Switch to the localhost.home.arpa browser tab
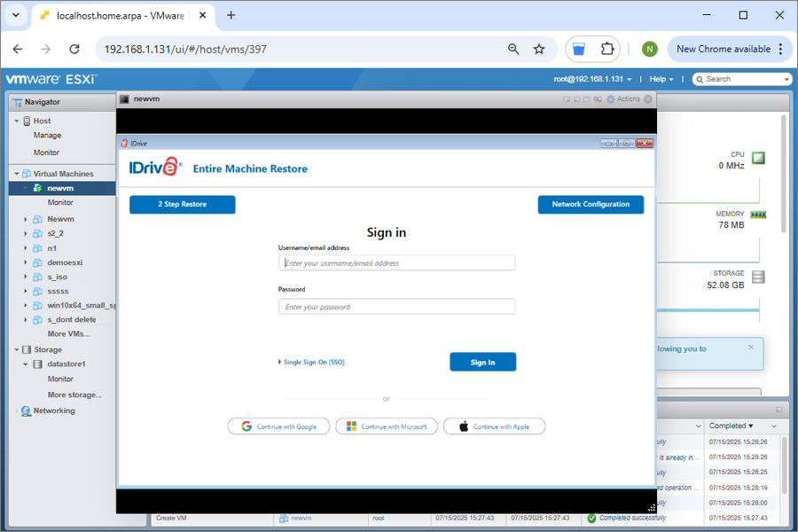Screen dimensions: 798x532 coord(120,16)
